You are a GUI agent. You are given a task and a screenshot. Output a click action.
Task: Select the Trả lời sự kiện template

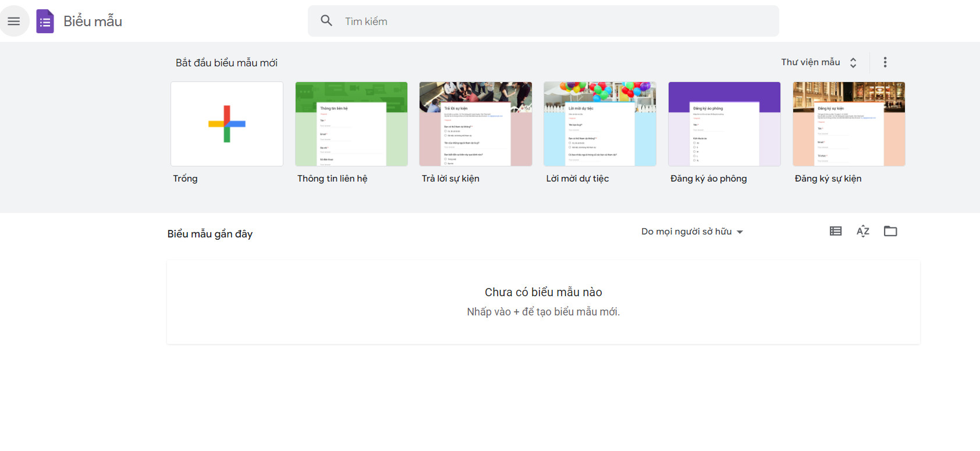click(x=475, y=124)
